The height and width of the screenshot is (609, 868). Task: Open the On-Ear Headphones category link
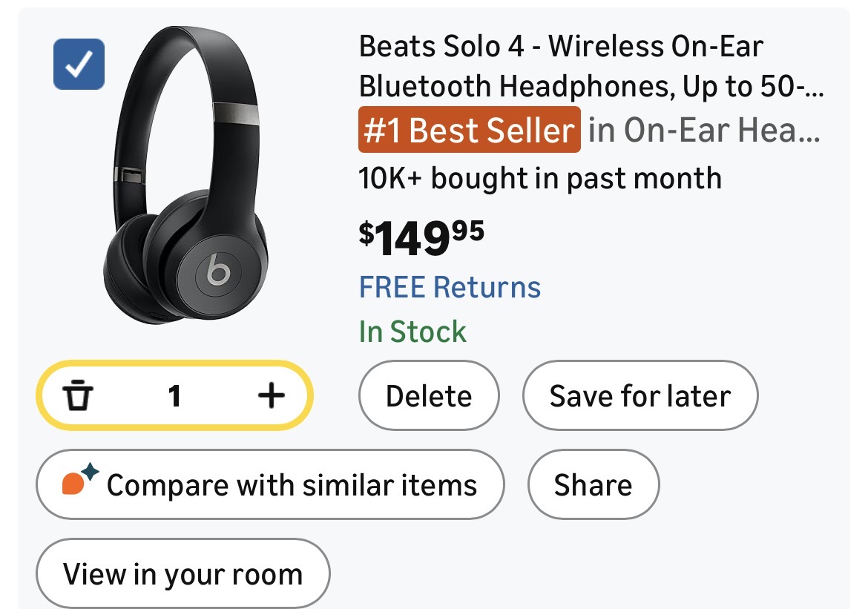704,131
